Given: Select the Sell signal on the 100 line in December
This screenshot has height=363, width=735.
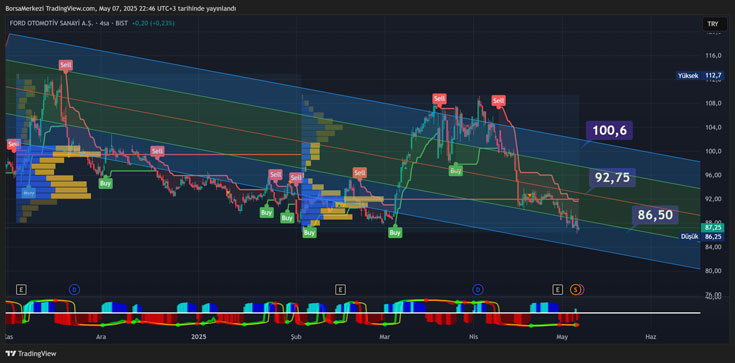Looking at the screenshot, I should point(157,151).
